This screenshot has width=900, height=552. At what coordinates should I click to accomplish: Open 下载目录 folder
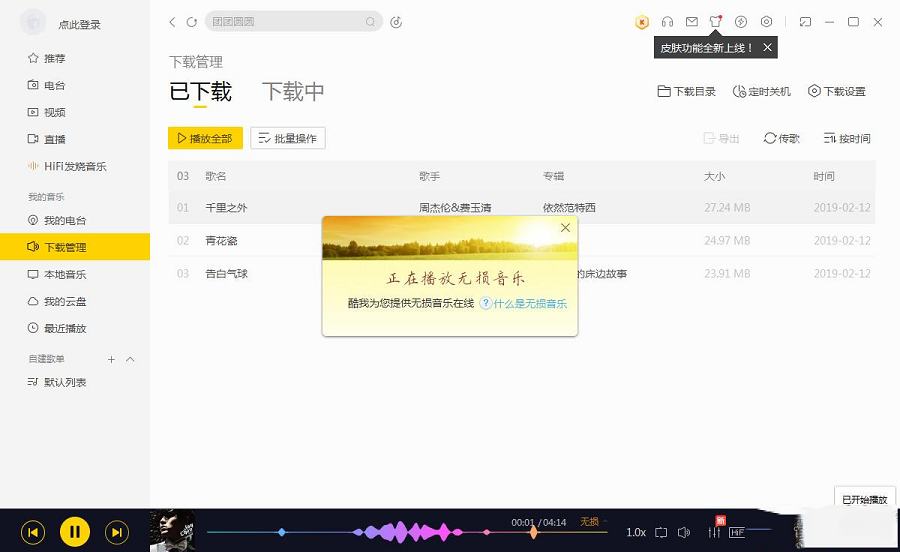686,91
